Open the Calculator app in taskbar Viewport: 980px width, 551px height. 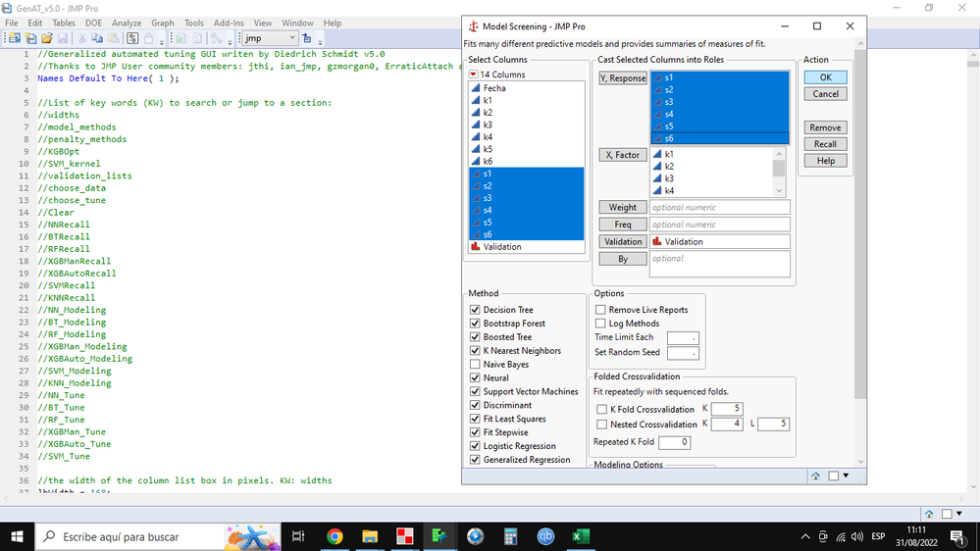(510, 536)
